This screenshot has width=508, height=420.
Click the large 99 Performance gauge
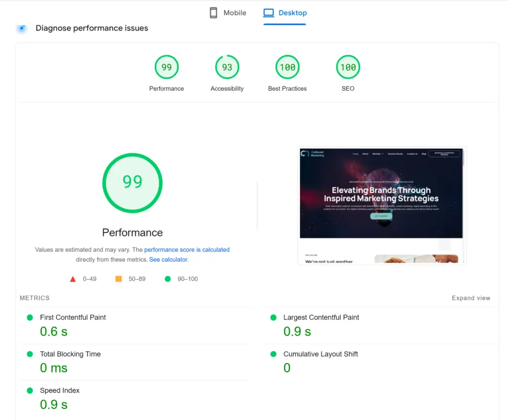click(x=132, y=183)
